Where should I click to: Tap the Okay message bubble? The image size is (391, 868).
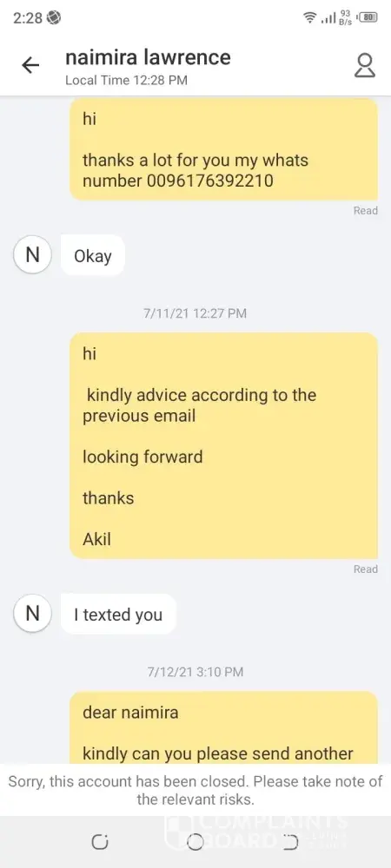coord(93,256)
